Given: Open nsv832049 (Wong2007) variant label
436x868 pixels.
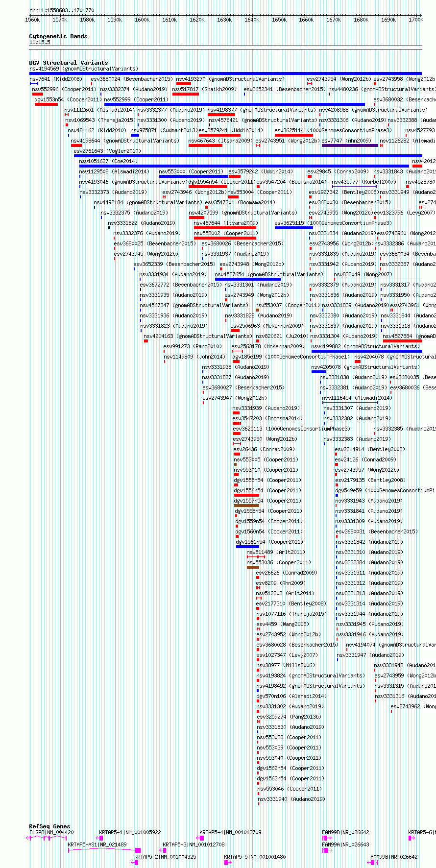Looking at the screenshot, I should (363, 274).
